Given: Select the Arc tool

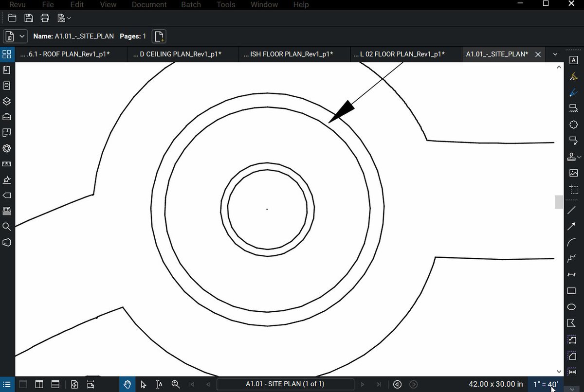Looking at the screenshot, I should coord(572,243).
